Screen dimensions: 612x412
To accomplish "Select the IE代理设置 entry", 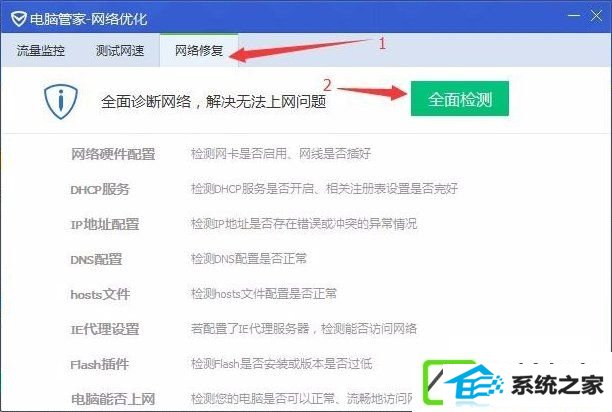I will [x=105, y=329].
